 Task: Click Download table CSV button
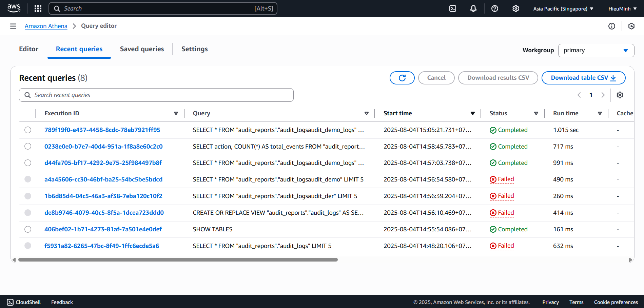584,78
